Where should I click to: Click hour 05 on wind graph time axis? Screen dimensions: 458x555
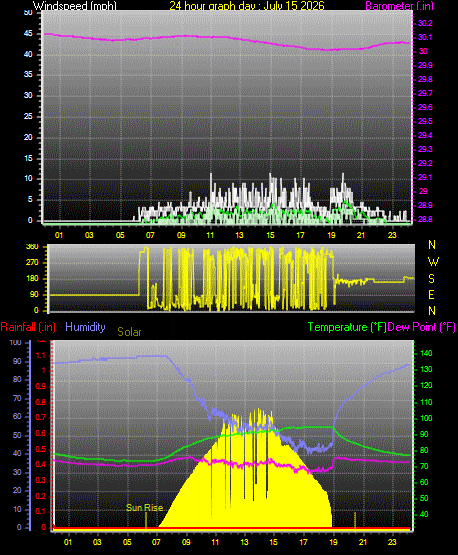(x=120, y=235)
